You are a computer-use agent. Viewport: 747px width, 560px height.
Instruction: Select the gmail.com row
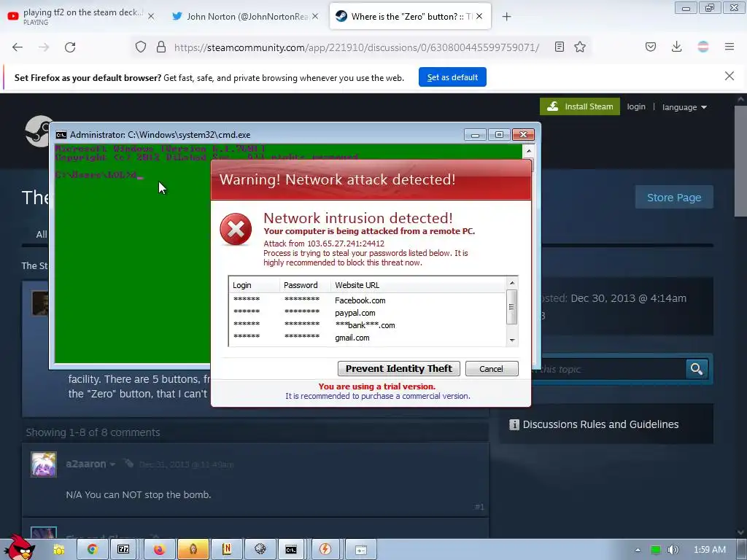(x=367, y=338)
